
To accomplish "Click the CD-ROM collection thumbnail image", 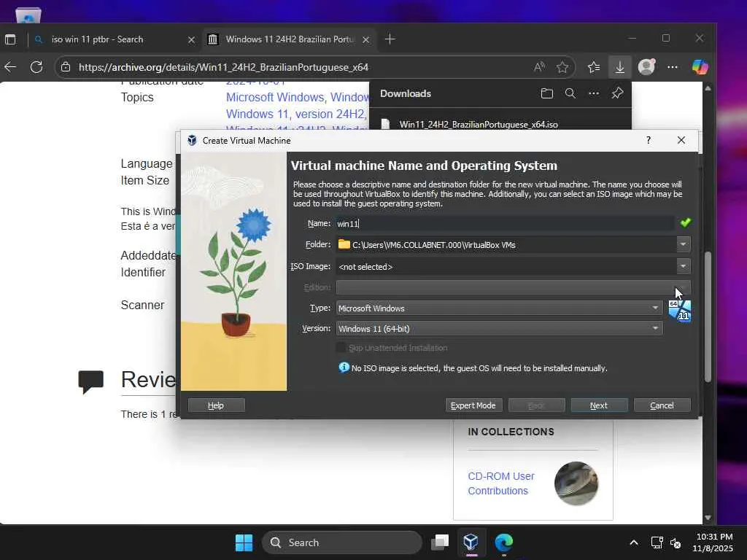I will 576,483.
